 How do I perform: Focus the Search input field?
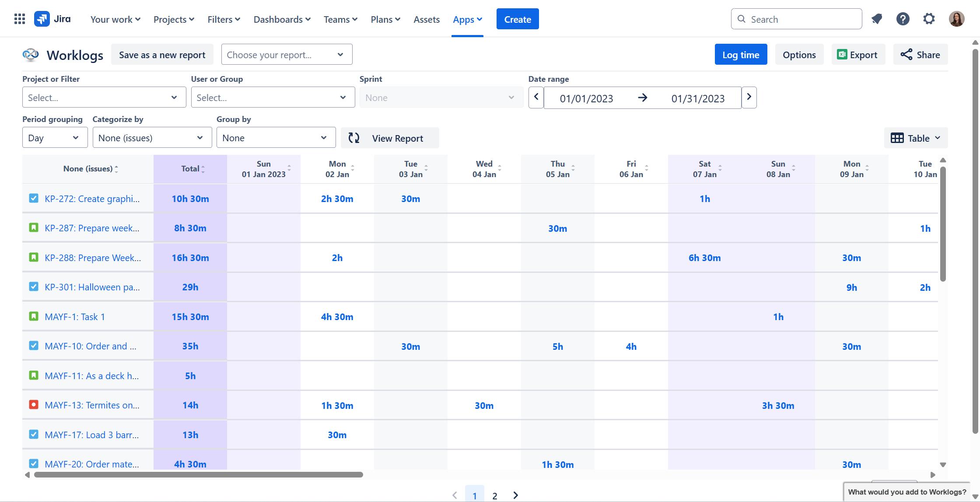(796, 19)
